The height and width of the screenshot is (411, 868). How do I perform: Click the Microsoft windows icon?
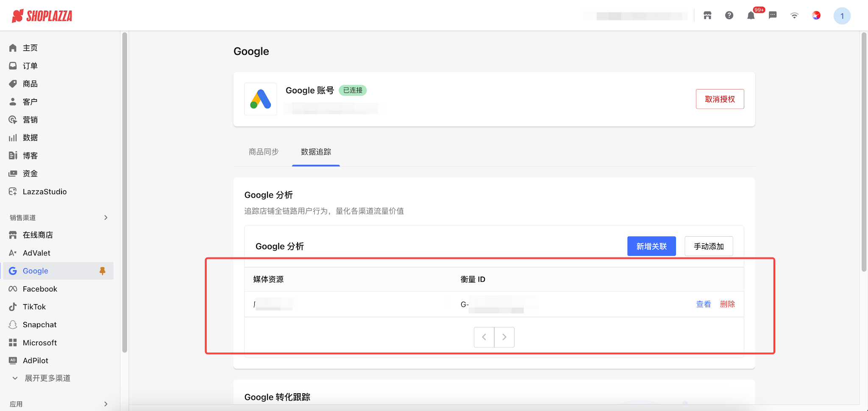[x=13, y=343]
